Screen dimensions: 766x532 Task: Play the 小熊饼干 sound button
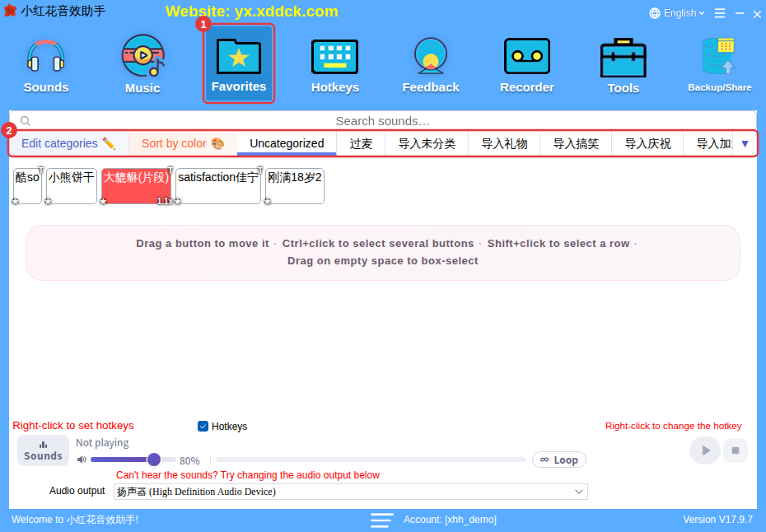pyautogui.click(x=72, y=186)
